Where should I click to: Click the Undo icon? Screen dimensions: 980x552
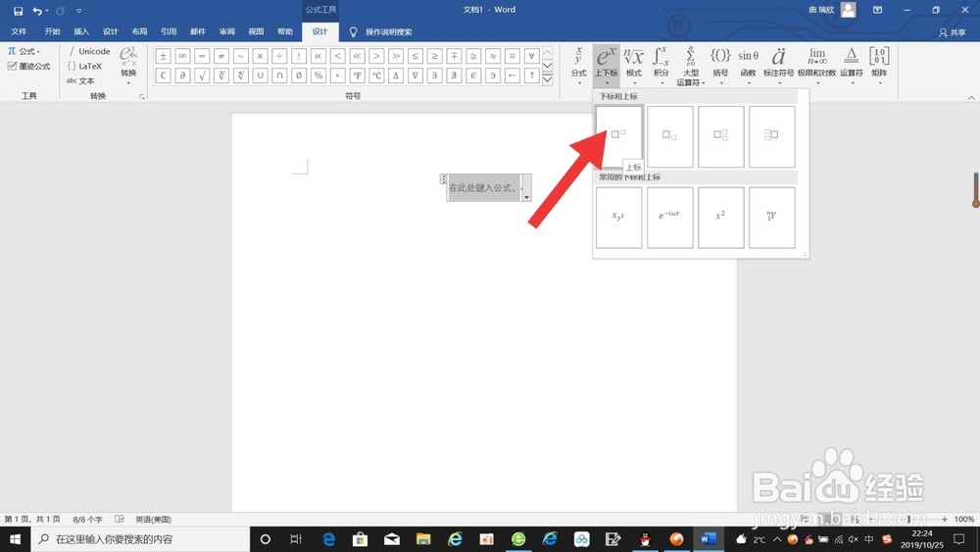[37, 11]
